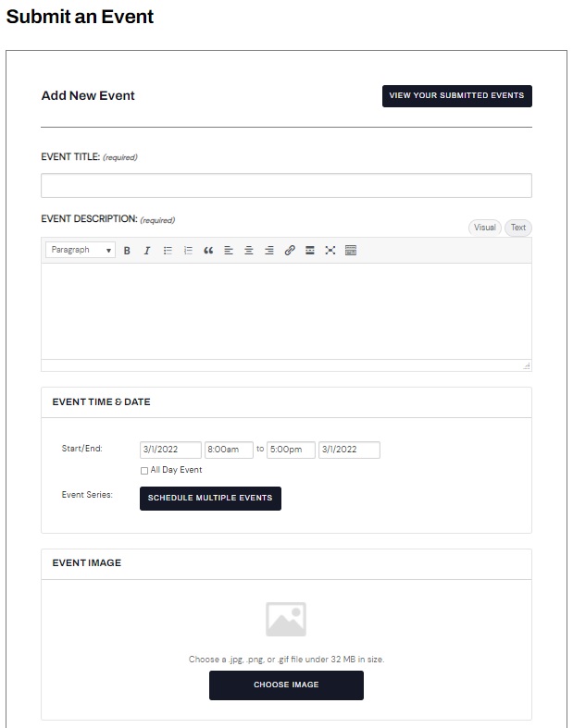Viewport: 573px width, 728px height.
Task: Click inside the Event Title field
Action: click(x=286, y=185)
